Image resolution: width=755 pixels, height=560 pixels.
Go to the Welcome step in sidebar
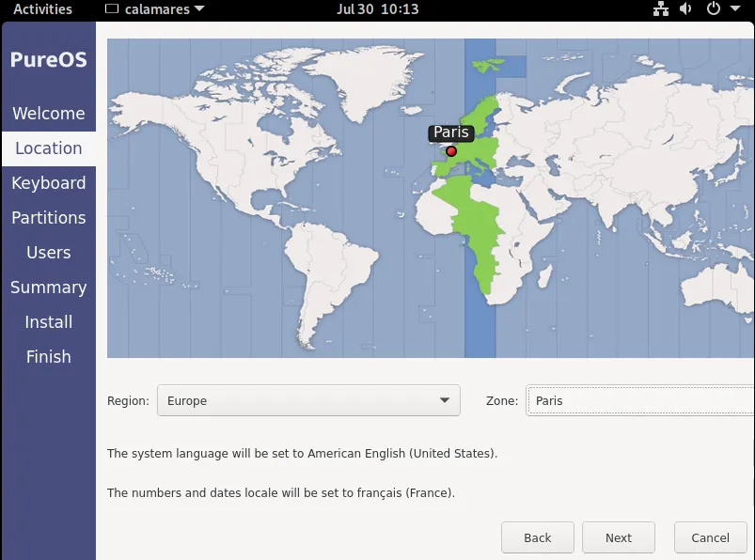click(48, 114)
